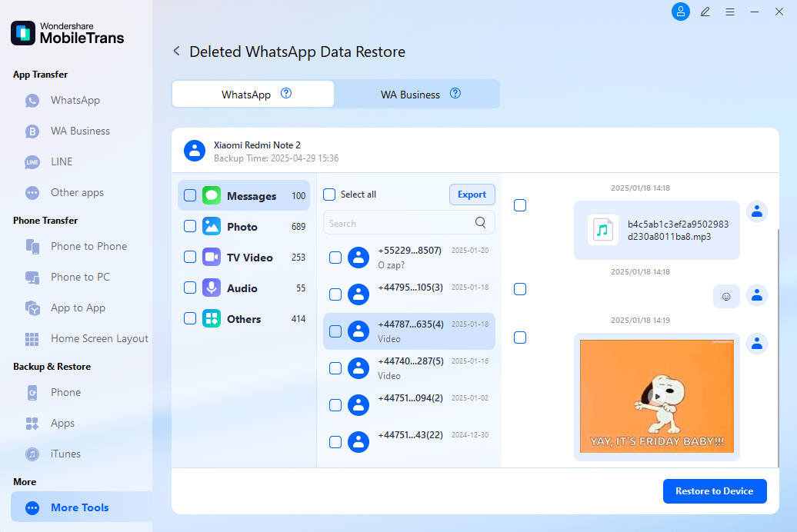Screen dimensions: 797x532
Task: Click the chat preview vertical scrollbar
Action: point(779,347)
